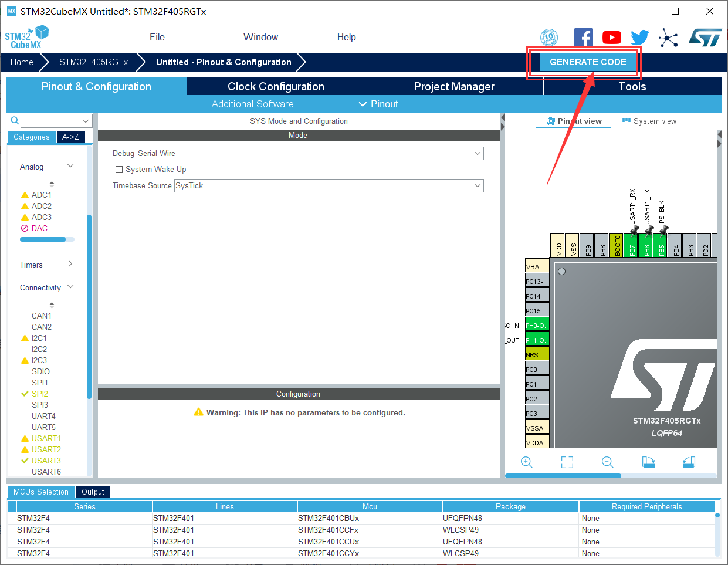This screenshot has width=728, height=565.
Task: Select UART5 in the peripheral list
Action: pos(43,428)
